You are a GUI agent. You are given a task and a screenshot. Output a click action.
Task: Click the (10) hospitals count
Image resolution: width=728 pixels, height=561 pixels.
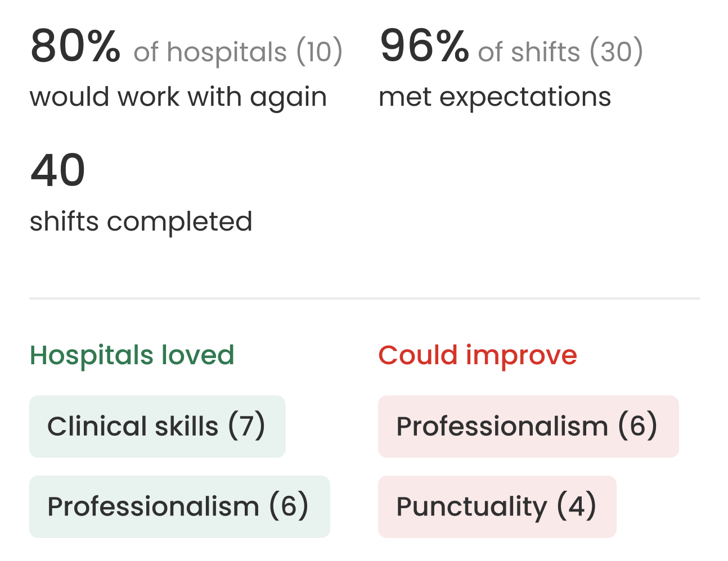[x=320, y=52]
